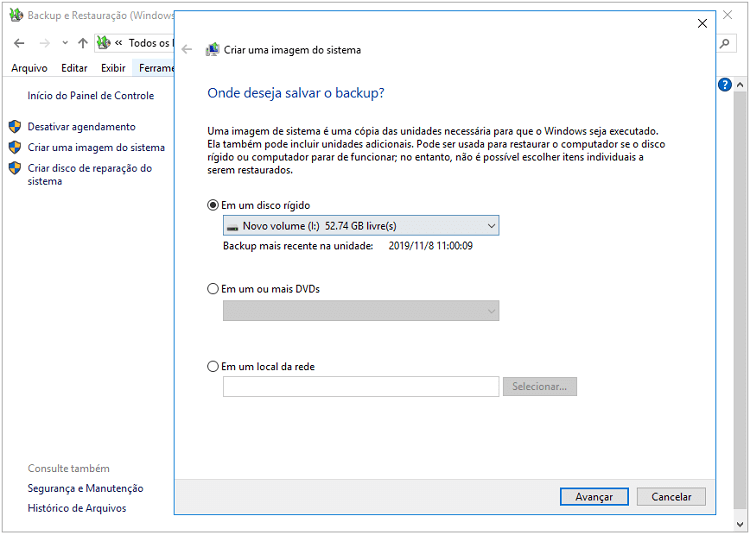The height and width of the screenshot is (535, 750).
Task: Click the network location text field
Action: [x=360, y=387]
